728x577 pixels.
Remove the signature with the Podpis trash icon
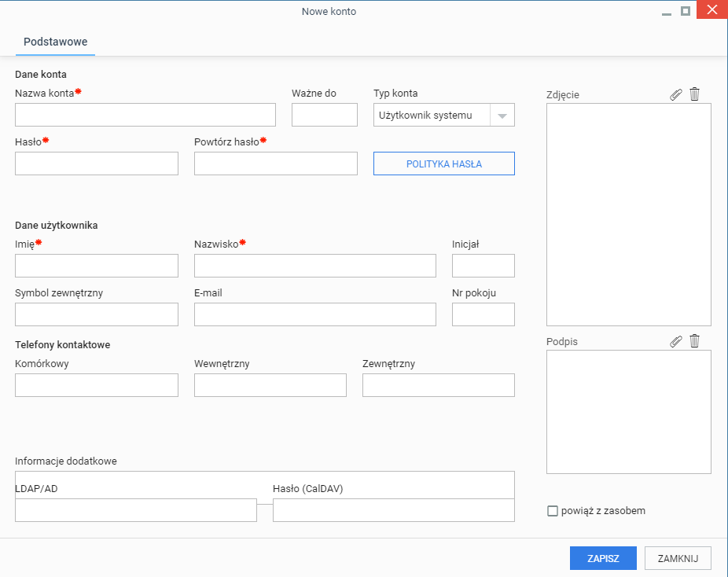pos(694,341)
